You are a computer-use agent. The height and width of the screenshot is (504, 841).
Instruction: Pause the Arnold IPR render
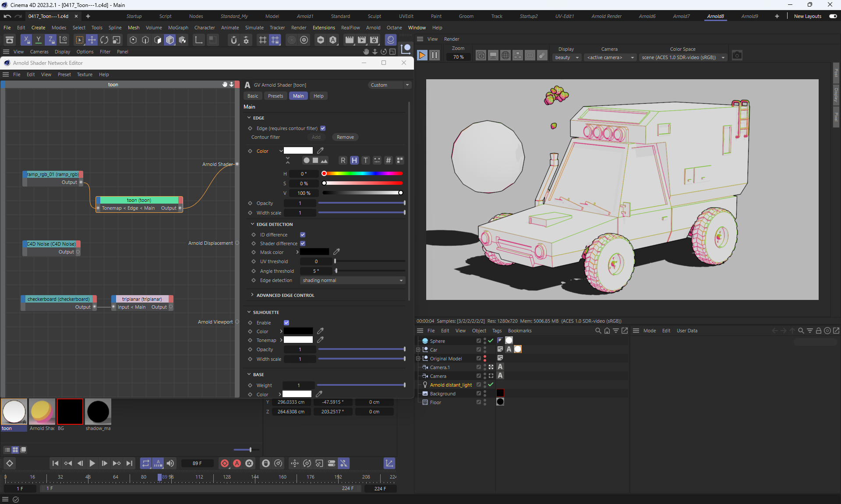tap(434, 56)
